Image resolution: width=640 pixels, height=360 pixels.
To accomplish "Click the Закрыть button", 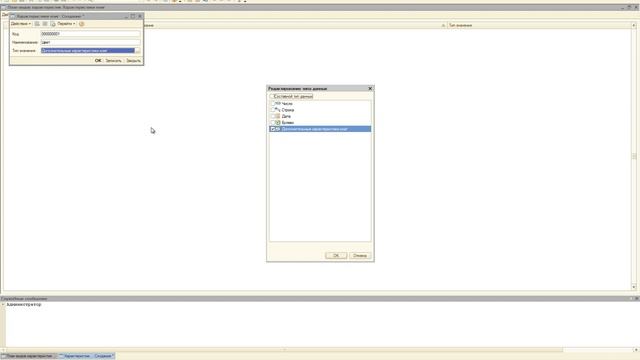I will click(x=133, y=60).
